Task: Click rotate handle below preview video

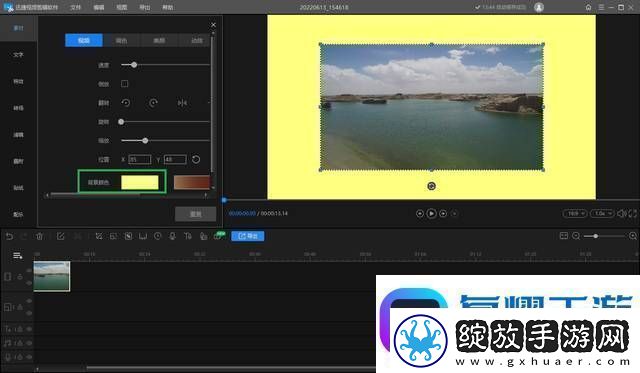Action: (x=431, y=186)
